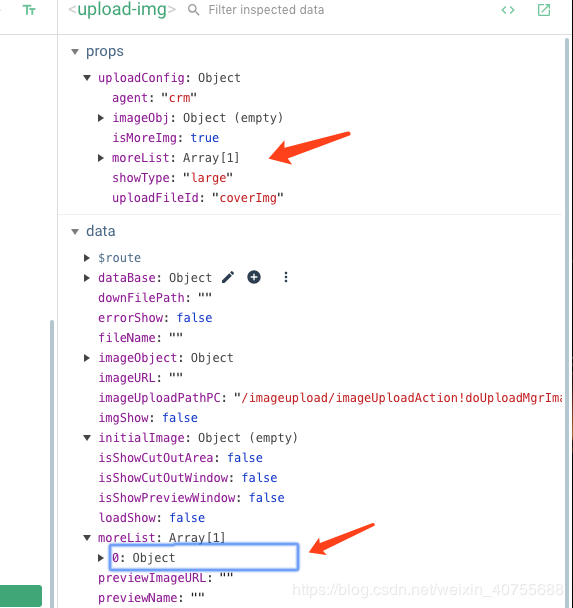Select the errorShow false value
Image resolution: width=573 pixels, height=608 pixels.
click(195, 318)
